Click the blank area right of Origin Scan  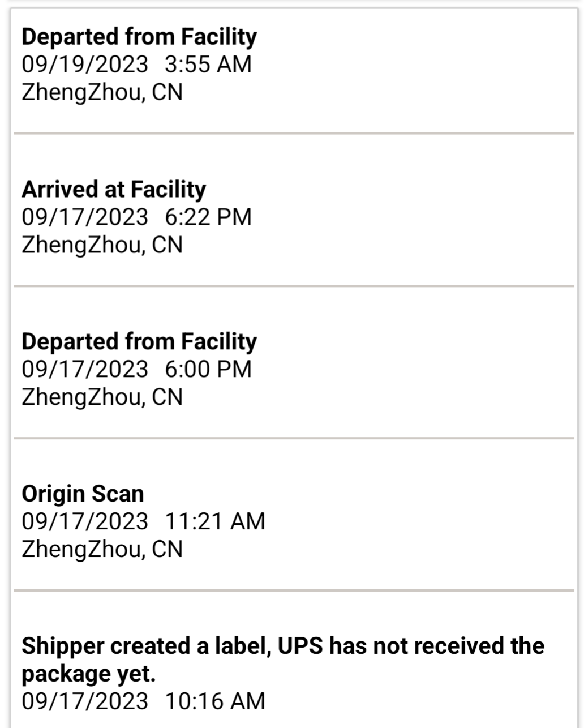pyautogui.click(x=362, y=494)
